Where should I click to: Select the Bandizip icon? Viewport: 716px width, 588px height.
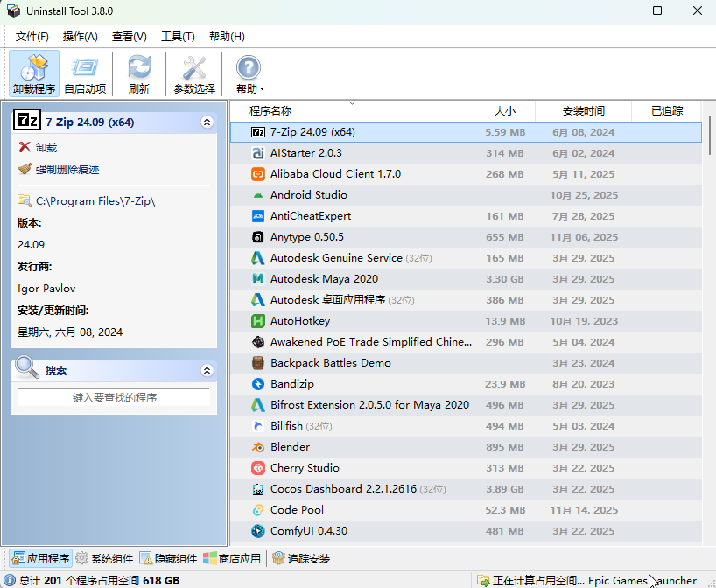258,384
